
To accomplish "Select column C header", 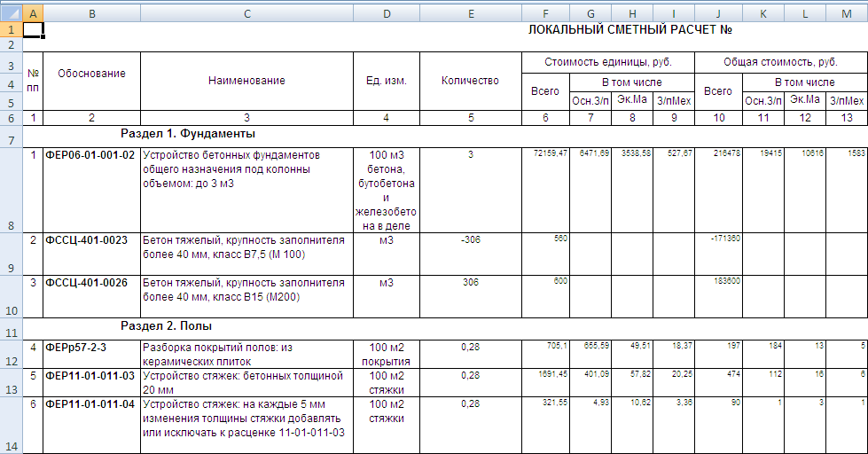I will (246, 13).
